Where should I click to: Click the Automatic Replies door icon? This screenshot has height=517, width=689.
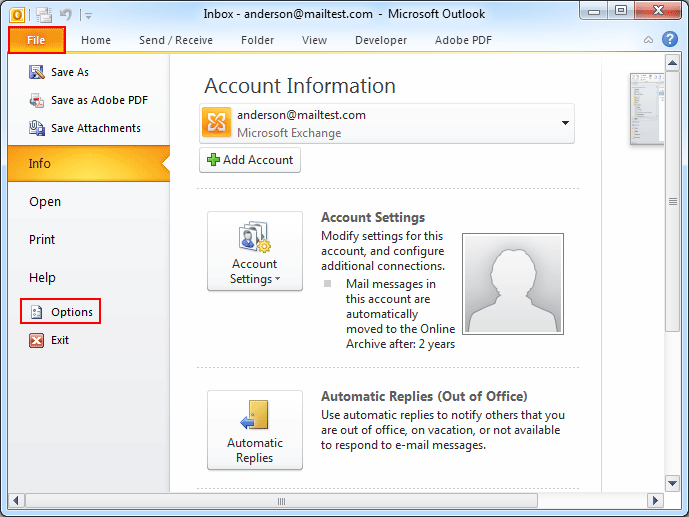(254, 415)
